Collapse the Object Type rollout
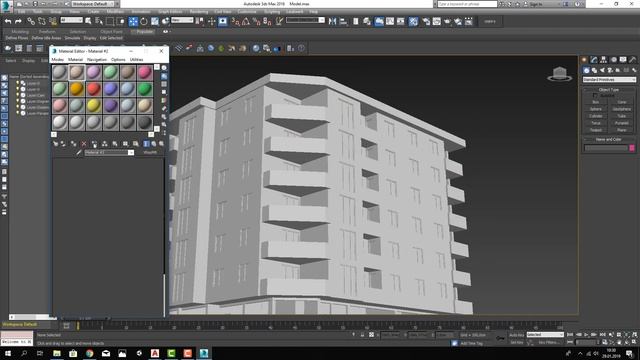Screen dimensions: 640x360 [x=609, y=89]
